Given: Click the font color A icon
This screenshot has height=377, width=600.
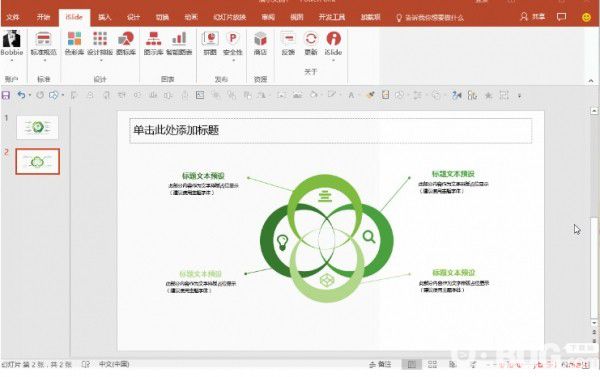Looking at the screenshot, I should pos(351,95).
